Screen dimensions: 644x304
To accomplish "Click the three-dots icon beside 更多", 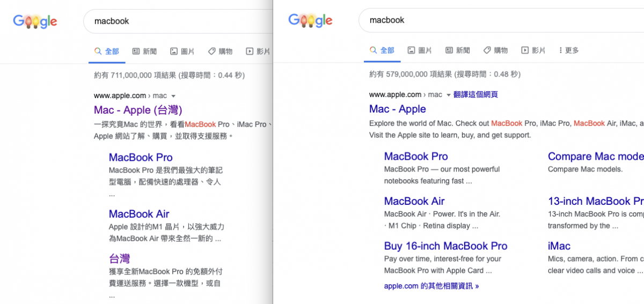I will pyautogui.click(x=560, y=50).
